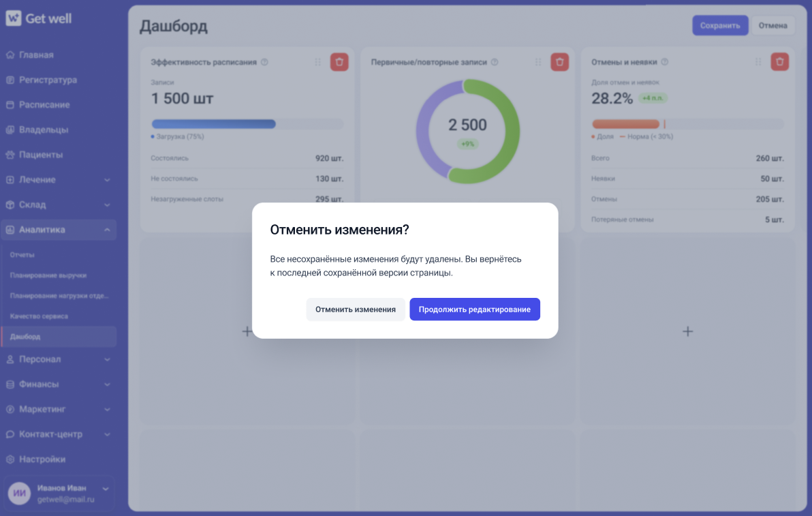Click drag handle of Первичные/повторные записи card

538,62
